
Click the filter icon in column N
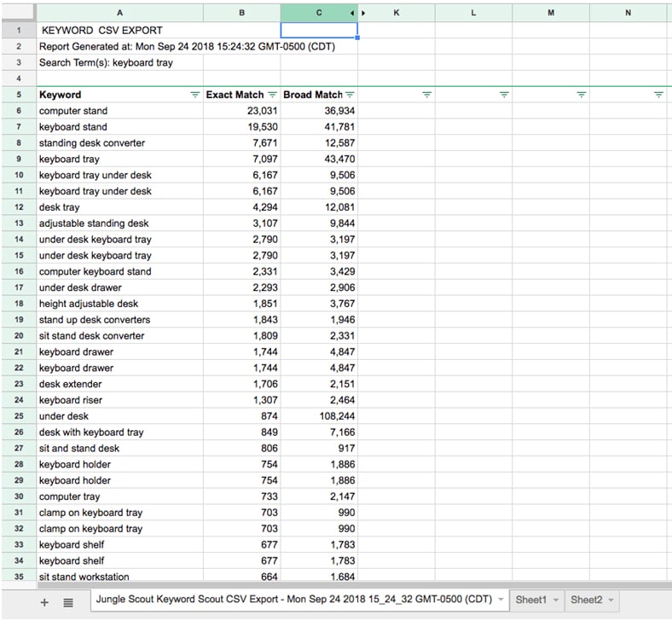[x=658, y=95]
